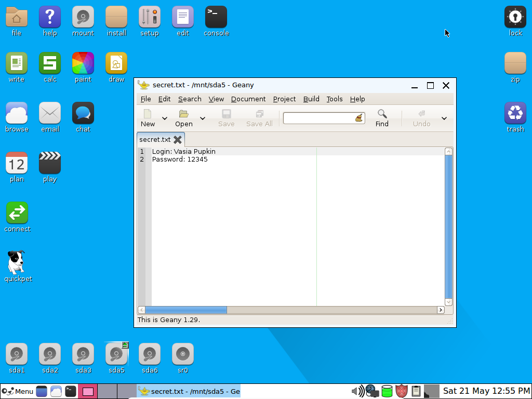This screenshot has width=532, height=399.
Task: Open the mounted sda5 drive icon
Action: (116, 354)
